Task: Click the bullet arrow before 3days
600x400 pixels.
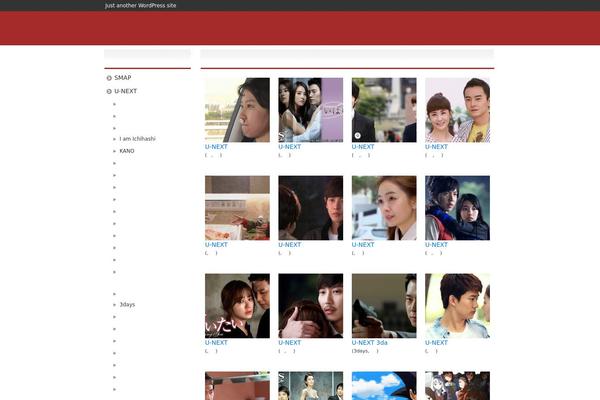Action: [114, 305]
